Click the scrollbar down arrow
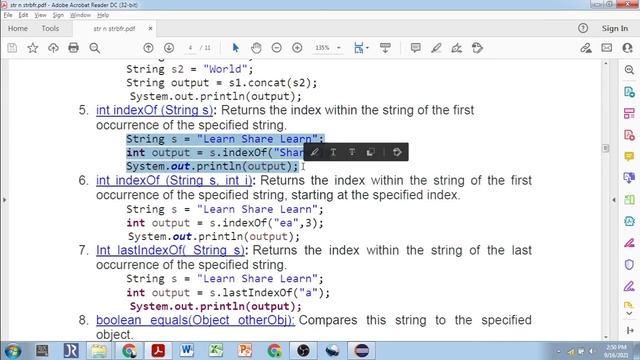This screenshot has width=640, height=360. coord(606,337)
